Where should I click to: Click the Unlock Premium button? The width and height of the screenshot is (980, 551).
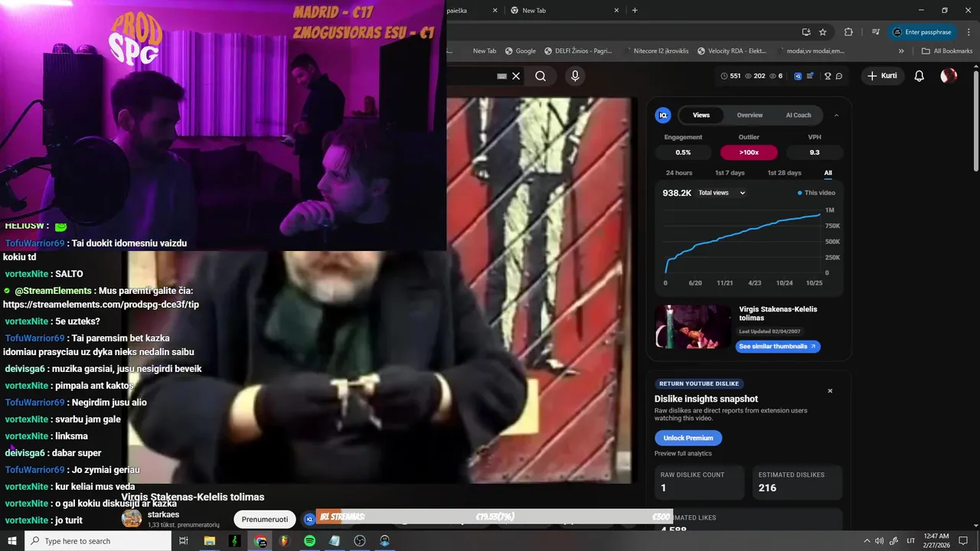pyautogui.click(x=688, y=438)
